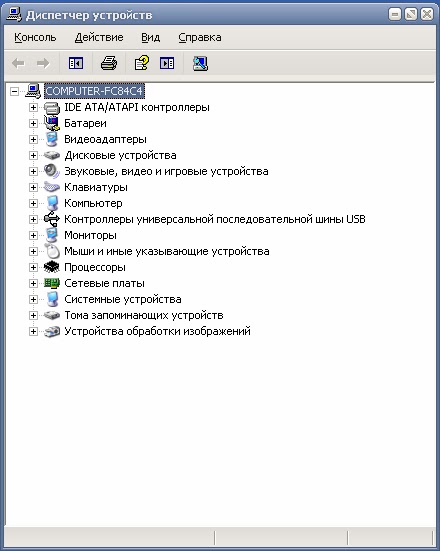Expand the Дисковые устройства node
Viewport: 440px width, 551px height.
click(x=33, y=155)
